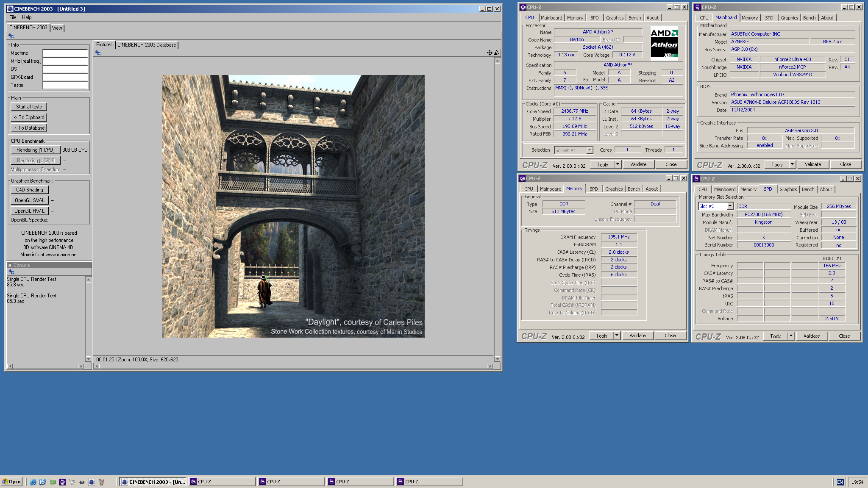Open the Graphics tab in the SPD CPU-Z window
Screen dimensions: 868x488
click(x=788, y=189)
